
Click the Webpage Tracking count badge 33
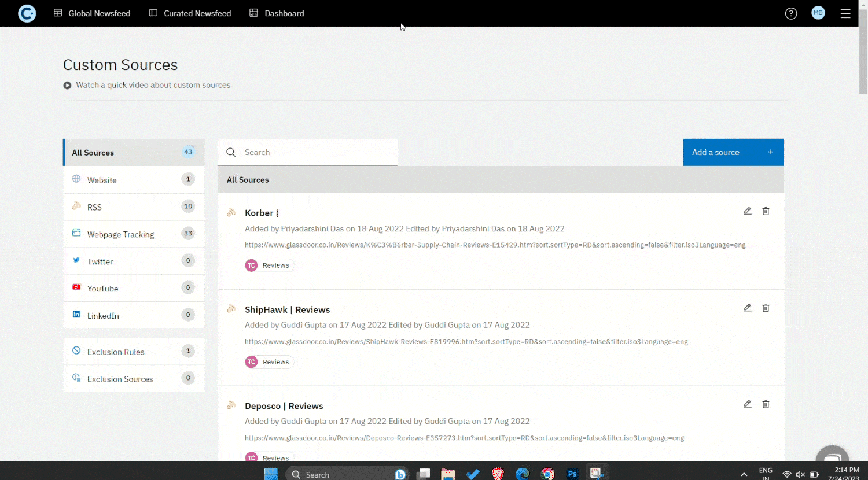click(188, 234)
